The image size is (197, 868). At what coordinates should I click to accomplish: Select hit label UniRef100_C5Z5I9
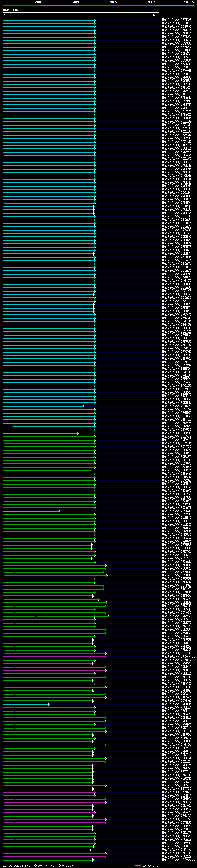point(177,437)
